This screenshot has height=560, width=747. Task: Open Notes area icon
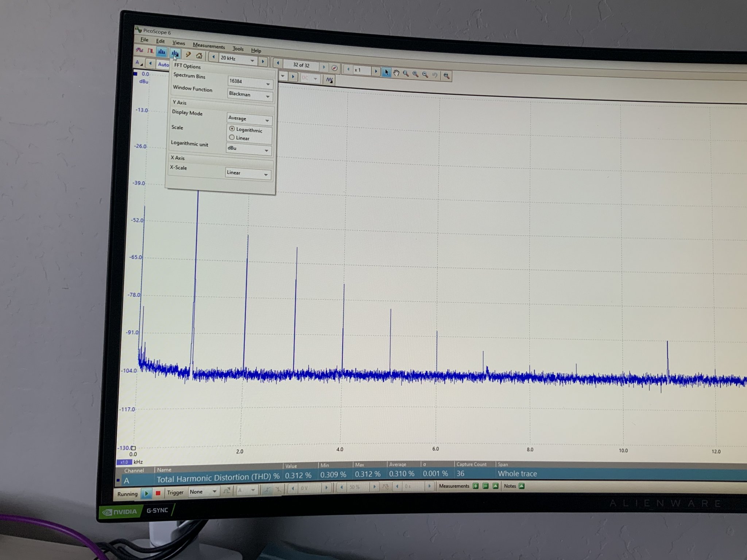pos(522,486)
